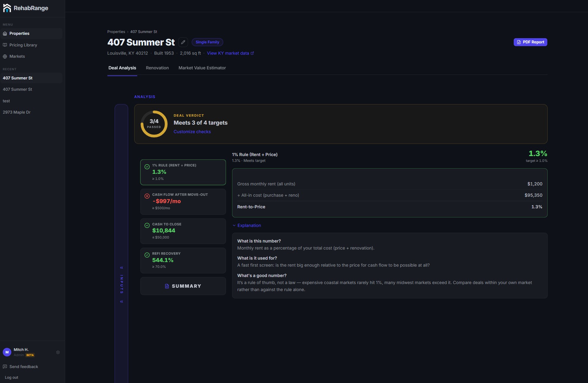Click the 3/4 passed progress ring
The height and width of the screenshot is (383, 588).
[x=154, y=124]
